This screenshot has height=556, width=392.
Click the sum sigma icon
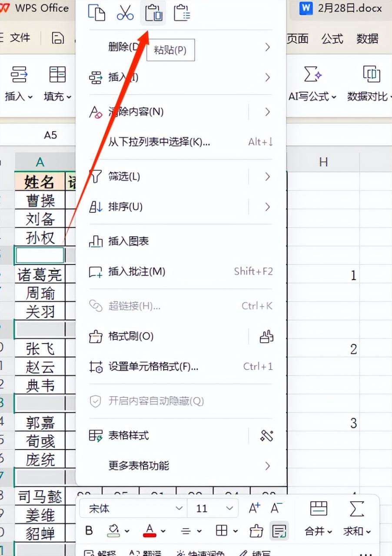(356, 508)
